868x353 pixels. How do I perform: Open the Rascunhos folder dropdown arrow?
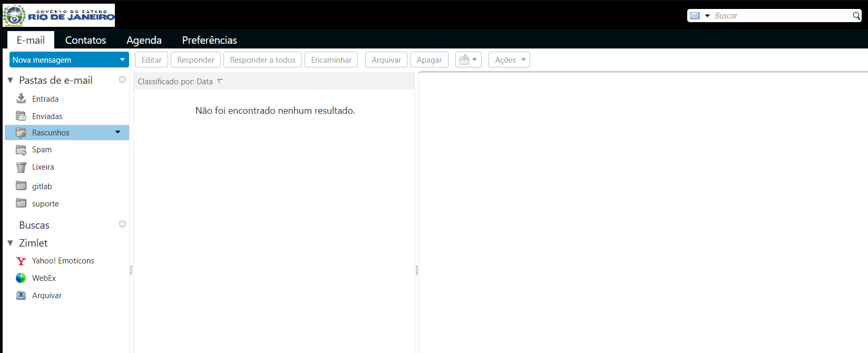tap(118, 132)
